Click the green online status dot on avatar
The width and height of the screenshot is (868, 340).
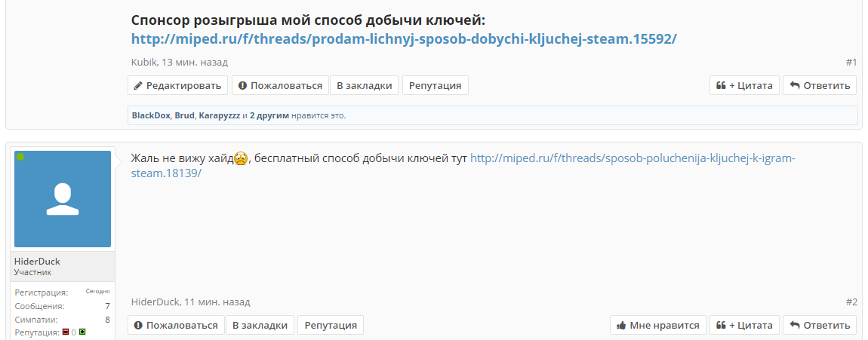20,157
